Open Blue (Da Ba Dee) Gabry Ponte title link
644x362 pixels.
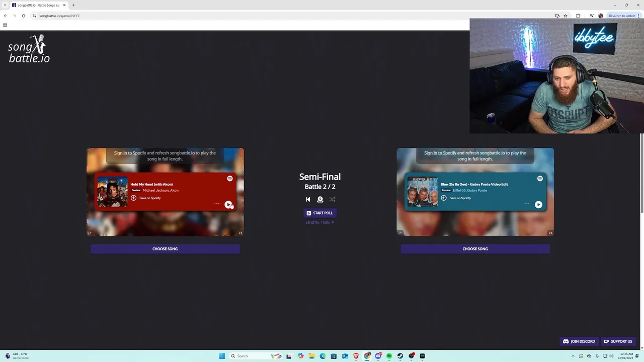coord(474,185)
